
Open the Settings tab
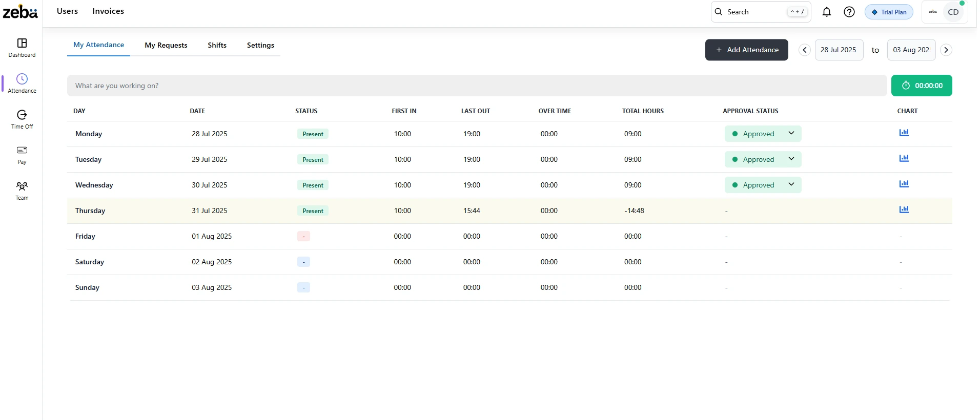260,45
